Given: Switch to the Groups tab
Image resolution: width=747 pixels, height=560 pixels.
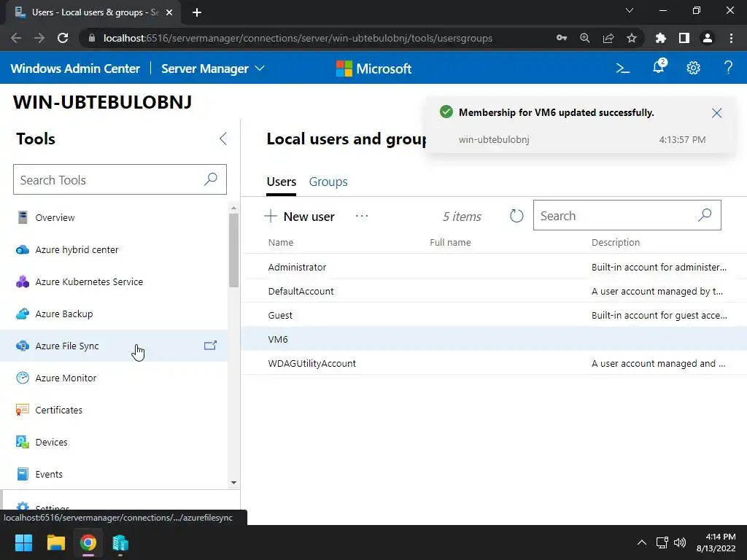Looking at the screenshot, I should (328, 182).
